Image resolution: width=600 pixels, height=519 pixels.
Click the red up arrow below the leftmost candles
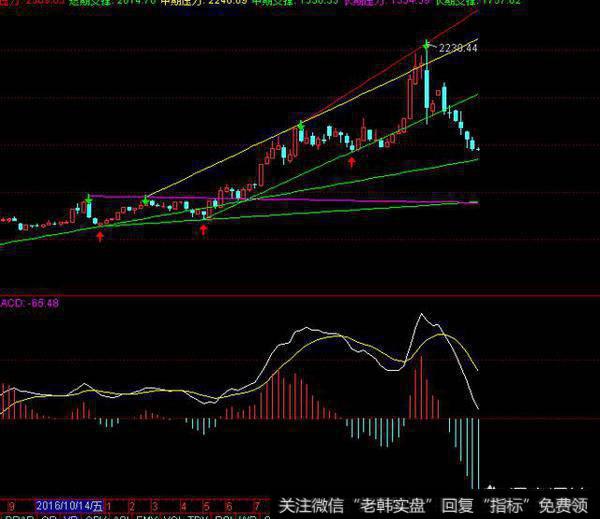pos(99,236)
